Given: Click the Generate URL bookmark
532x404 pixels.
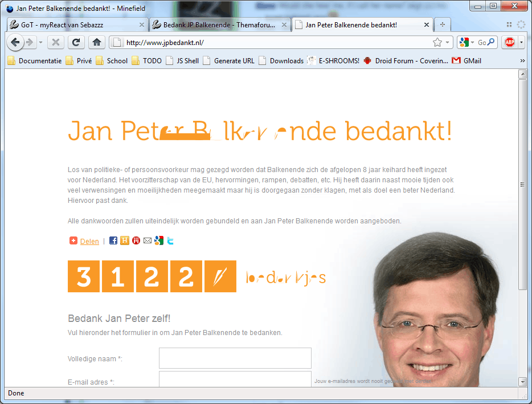Looking at the screenshot, I should click(x=228, y=61).
